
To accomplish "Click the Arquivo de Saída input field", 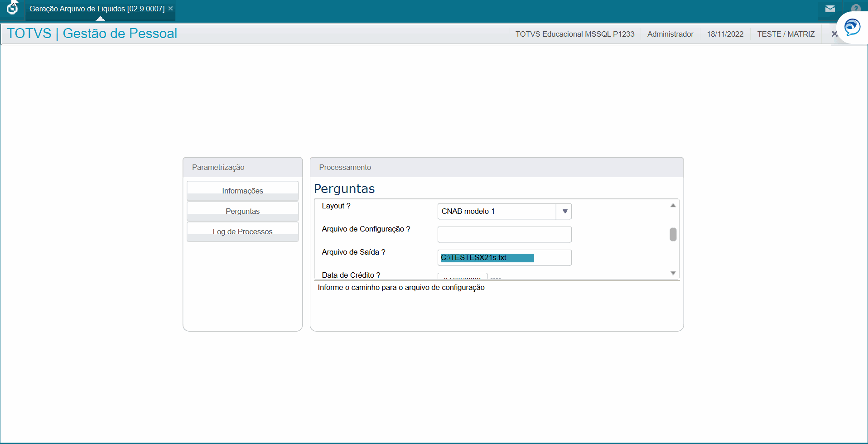I will point(504,257).
